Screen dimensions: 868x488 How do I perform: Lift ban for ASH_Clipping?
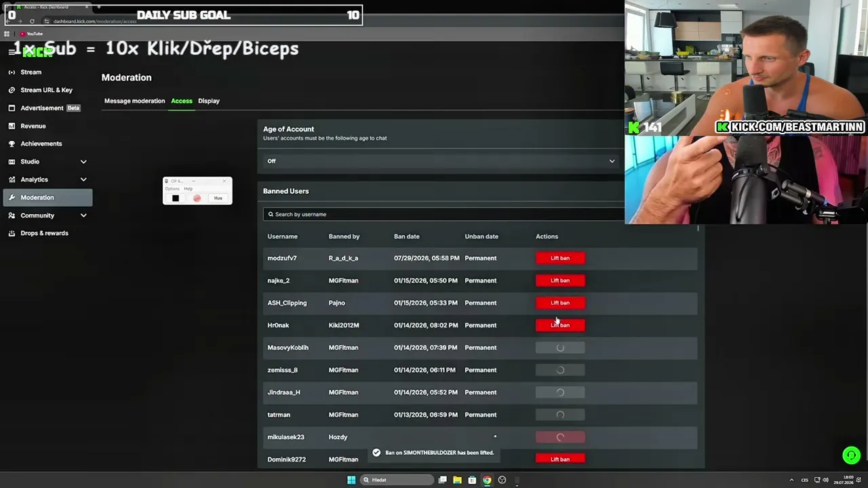(560, 303)
